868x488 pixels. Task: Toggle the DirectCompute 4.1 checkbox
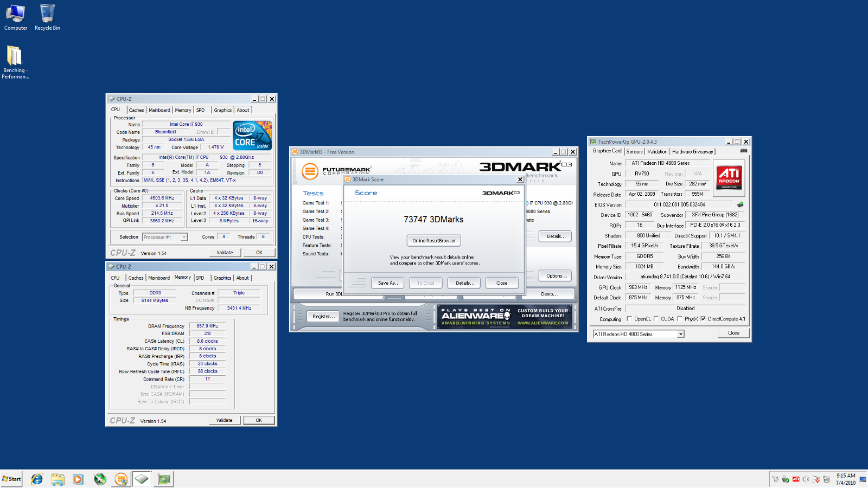(x=703, y=319)
